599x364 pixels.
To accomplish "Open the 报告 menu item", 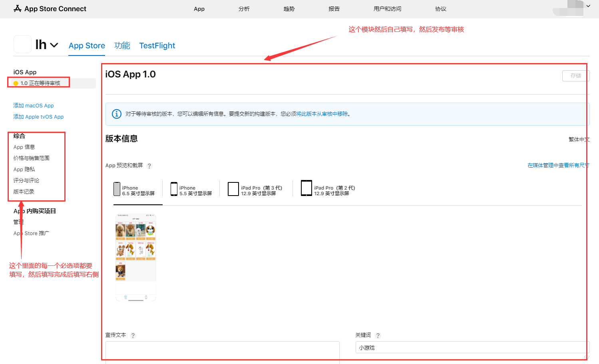I will (334, 9).
